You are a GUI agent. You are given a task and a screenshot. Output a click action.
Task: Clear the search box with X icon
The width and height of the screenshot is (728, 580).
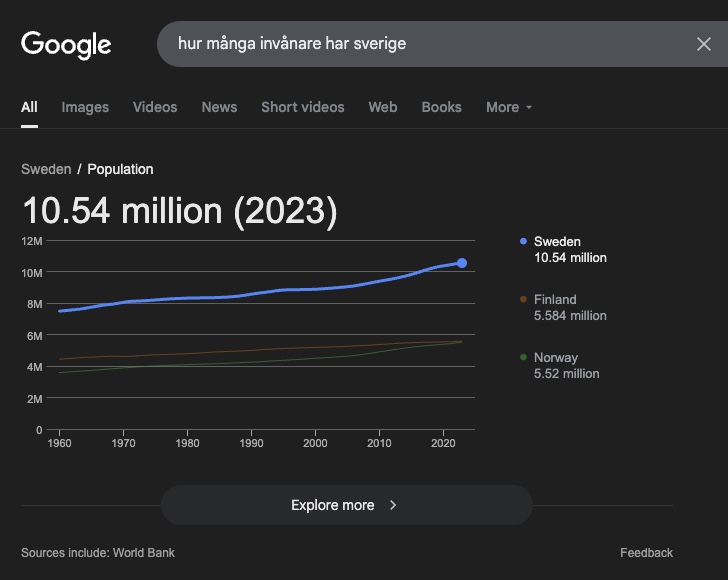pyautogui.click(x=704, y=44)
